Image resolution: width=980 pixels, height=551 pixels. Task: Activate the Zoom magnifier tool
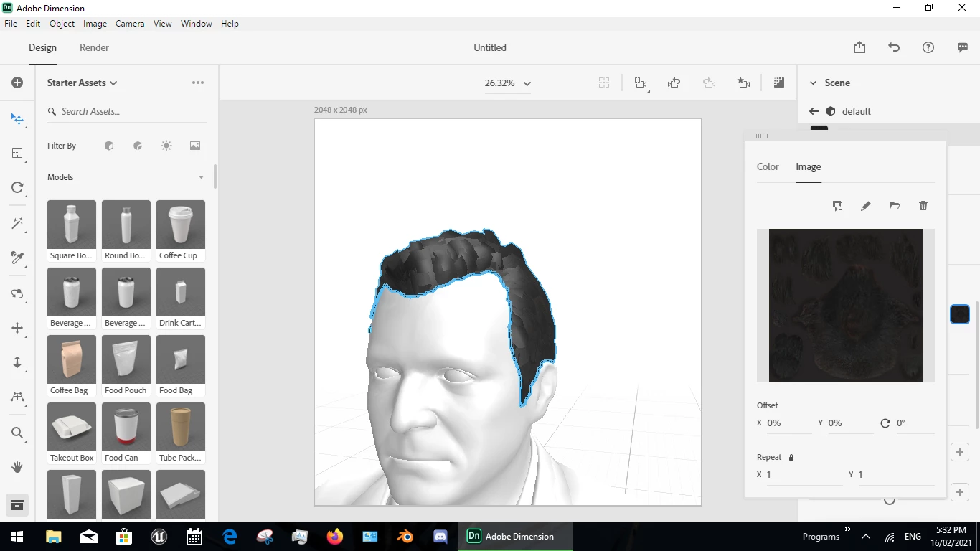pyautogui.click(x=17, y=433)
